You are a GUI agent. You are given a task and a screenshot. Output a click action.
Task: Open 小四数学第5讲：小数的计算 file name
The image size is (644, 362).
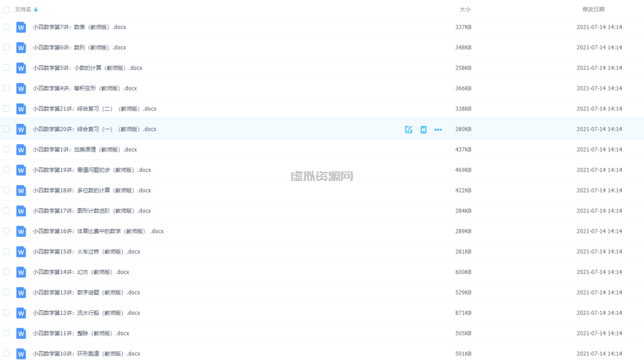(88, 68)
